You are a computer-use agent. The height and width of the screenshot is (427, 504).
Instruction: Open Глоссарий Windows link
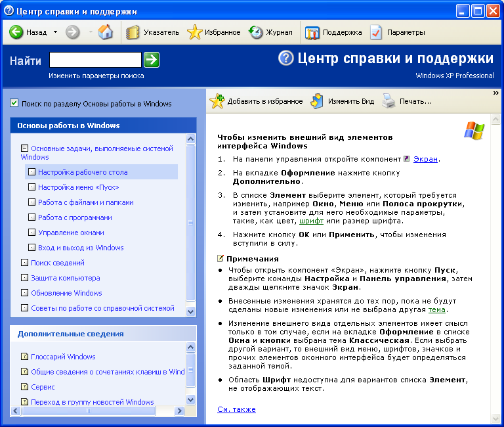63,357
